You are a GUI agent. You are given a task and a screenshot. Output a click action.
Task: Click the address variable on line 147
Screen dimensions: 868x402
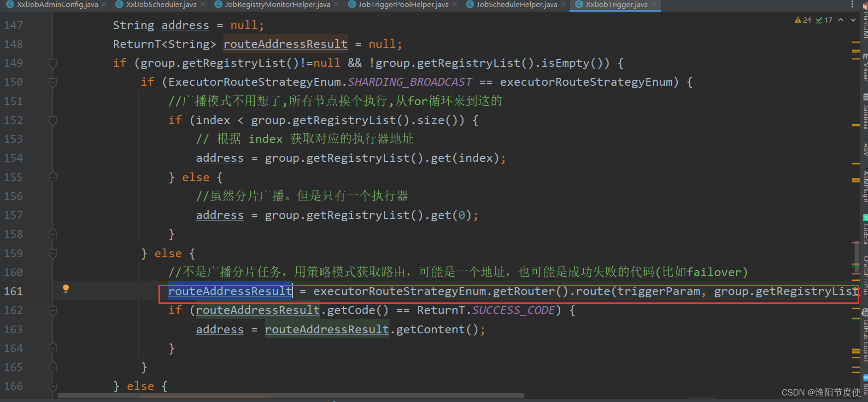click(185, 25)
